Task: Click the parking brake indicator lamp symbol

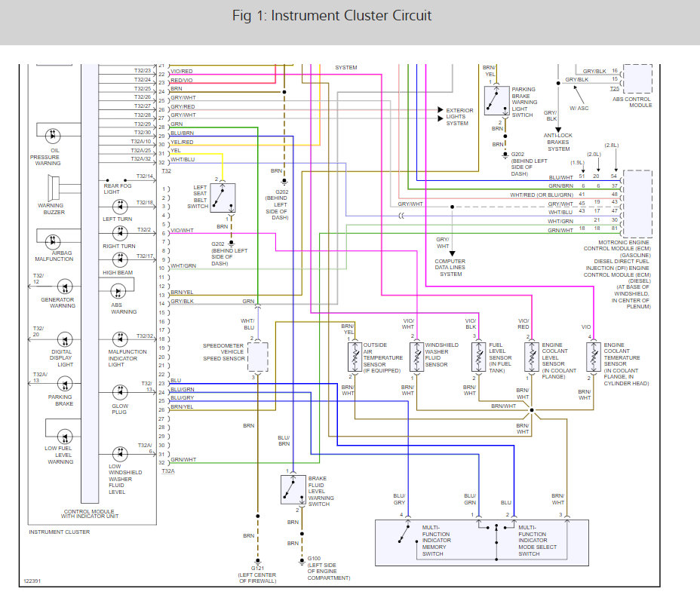Action: (x=65, y=384)
